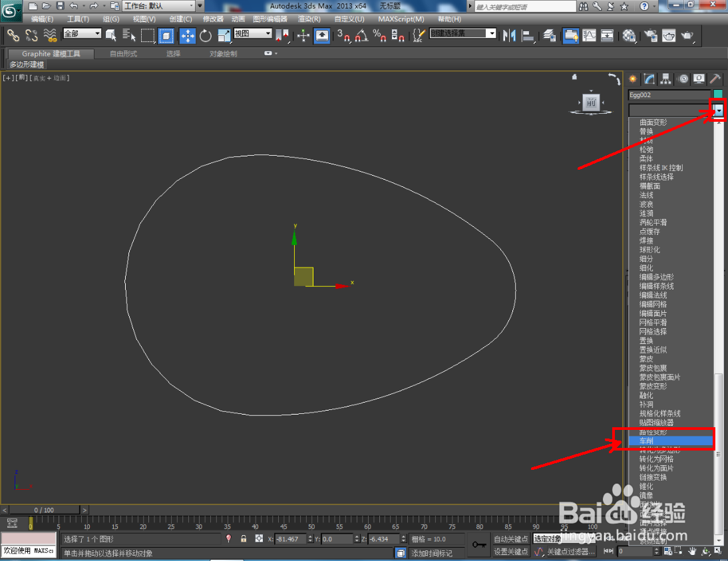This screenshot has height=561, width=728.
Task: Toggle the 自动关键点 auto key button
Action: (x=510, y=539)
